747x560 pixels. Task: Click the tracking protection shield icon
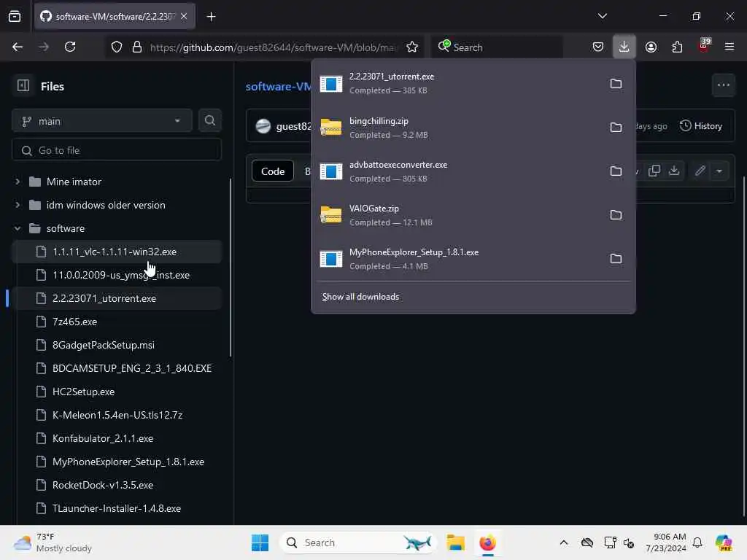tap(116, 47)
